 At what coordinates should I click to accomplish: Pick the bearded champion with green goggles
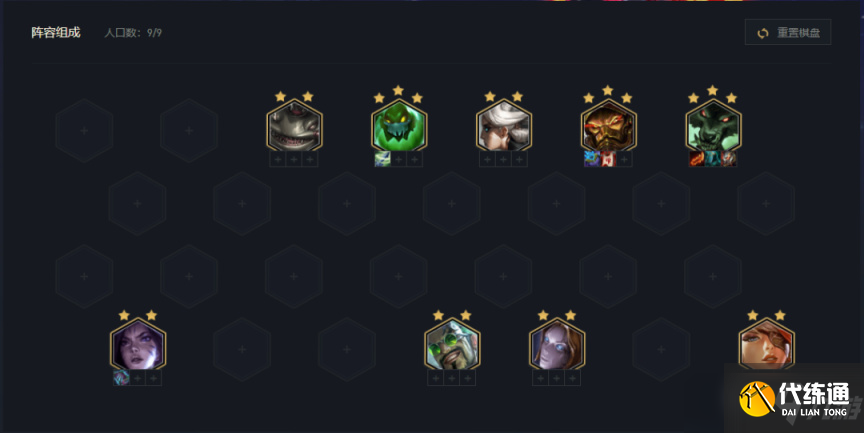[452, 344]
